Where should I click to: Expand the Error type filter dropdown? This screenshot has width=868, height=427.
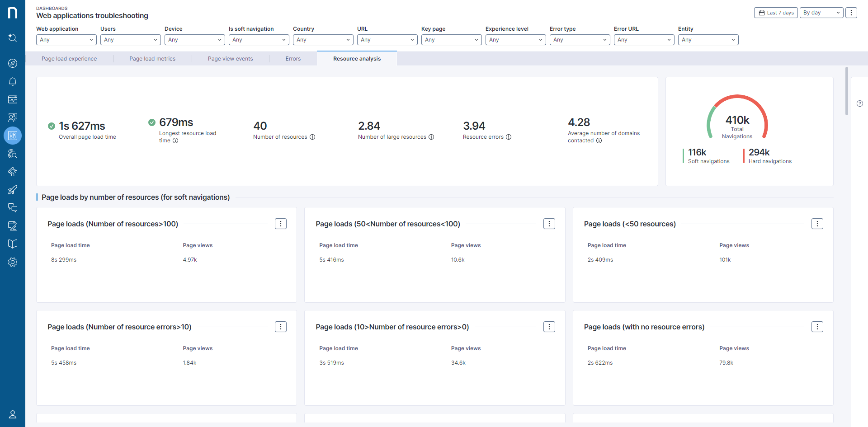coord(580,40)
